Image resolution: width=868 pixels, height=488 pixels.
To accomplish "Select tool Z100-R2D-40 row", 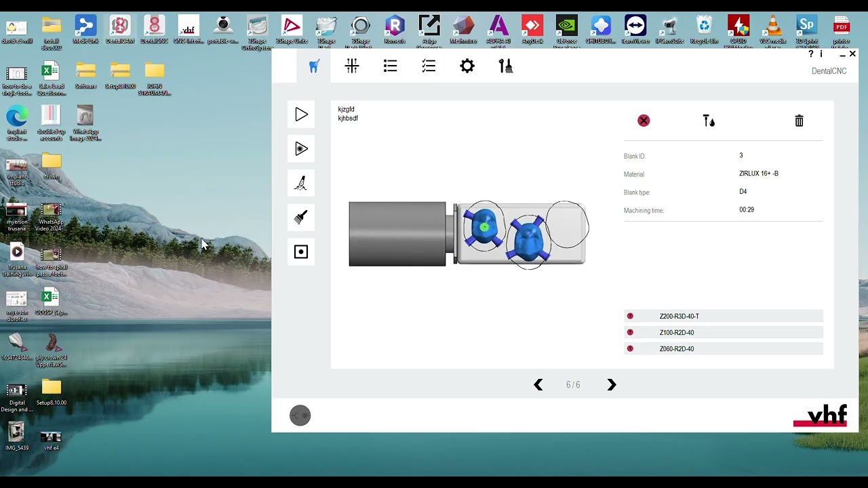I will point(724,333).
